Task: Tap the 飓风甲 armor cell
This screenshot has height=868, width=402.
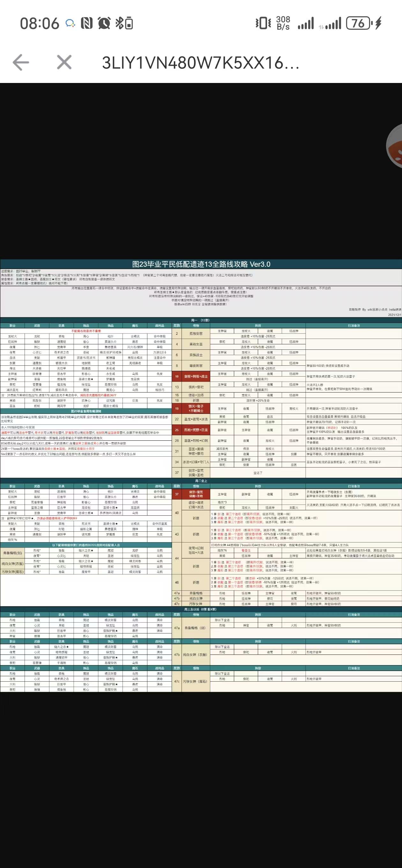Action: coord(61,406)
